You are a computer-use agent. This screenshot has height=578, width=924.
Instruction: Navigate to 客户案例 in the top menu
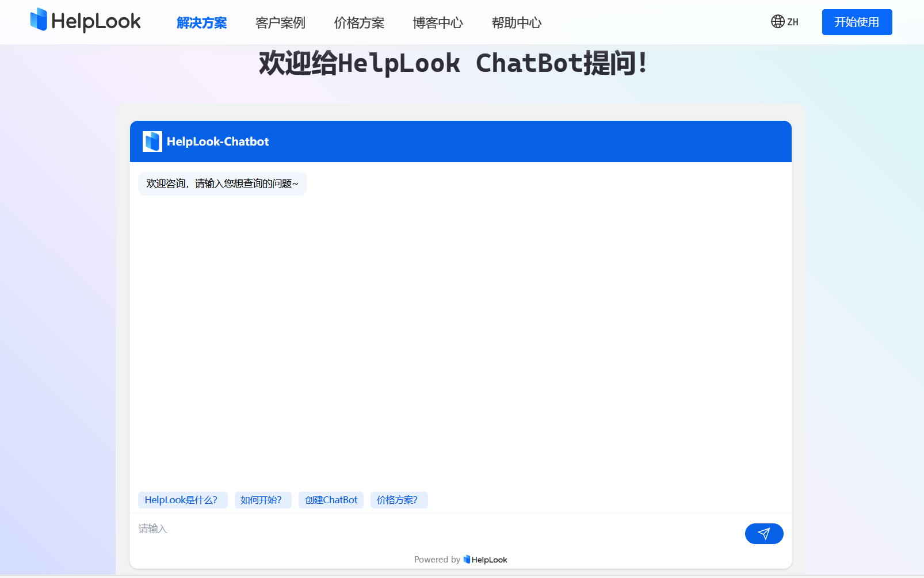[x=280, y=23]
